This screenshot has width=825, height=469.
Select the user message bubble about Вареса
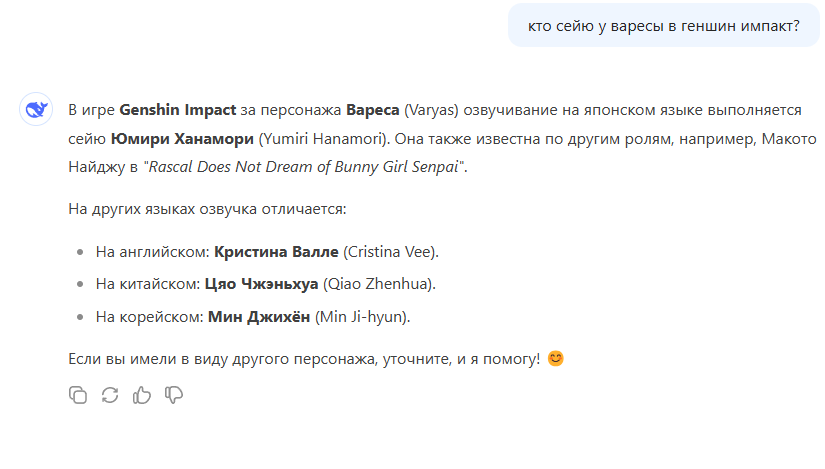click(x=663, y=25)
